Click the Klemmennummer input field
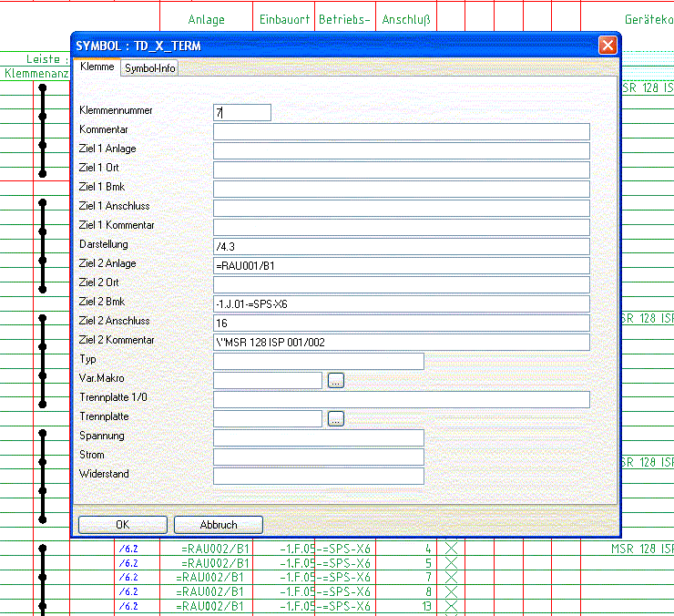 click(242, 113)
